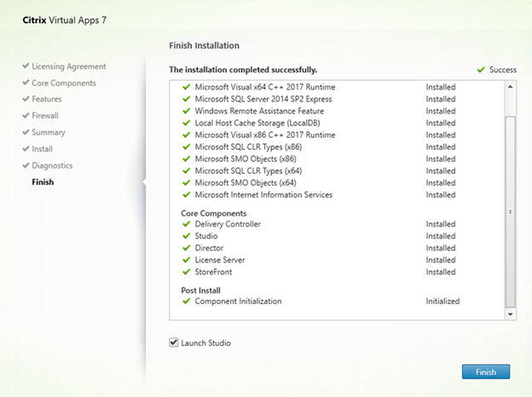Click the check beside Microsoft Internet Information Services
Screen dimensions: 532x397
(187, 194)
